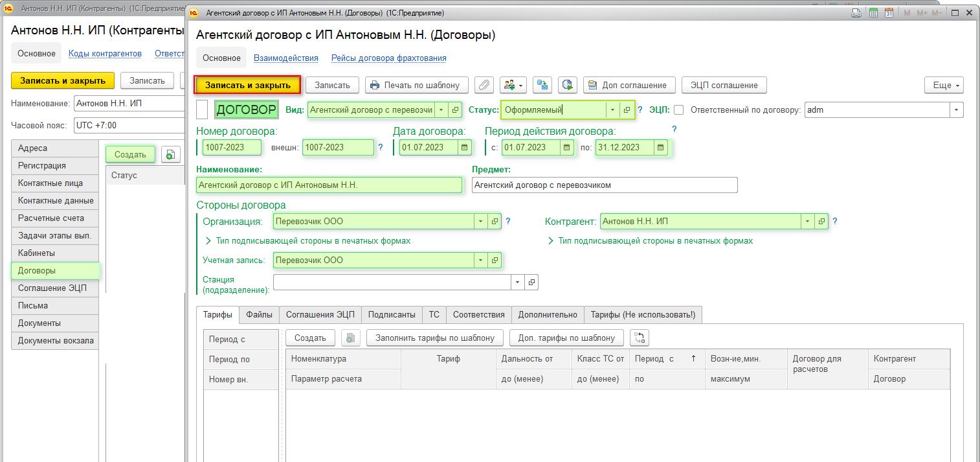The width and height of the screenshot is (980, 462).
Task: Click the open-form icon beside Контрагент field
Action: point(821,221)
